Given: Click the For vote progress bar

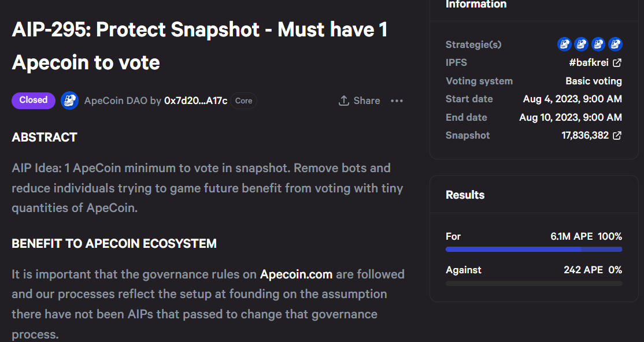Looking at the screenshot, I should pyautogui.click(x=534, y=250).
